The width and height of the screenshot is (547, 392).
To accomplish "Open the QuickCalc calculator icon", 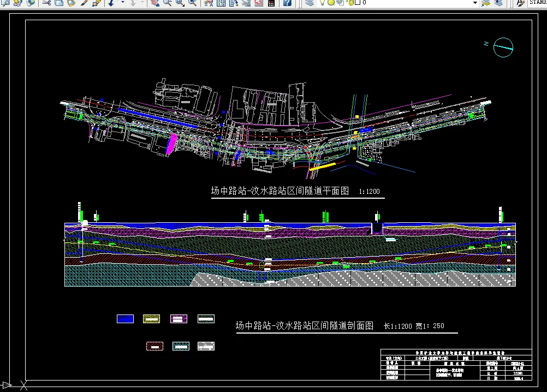I will tap(271, 3).
